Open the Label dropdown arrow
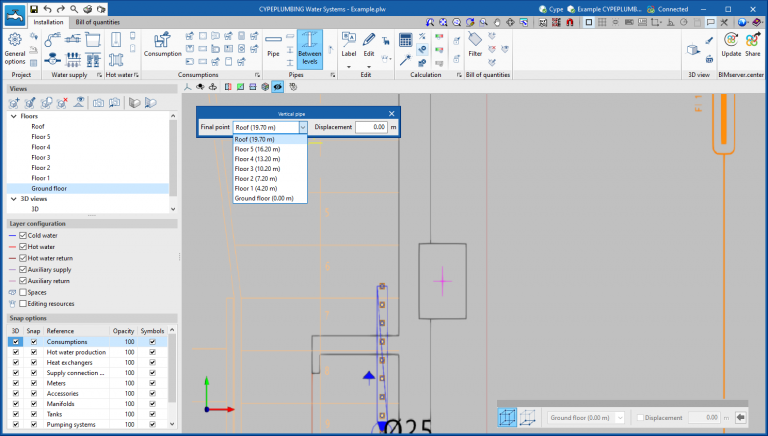This screenshot has height=436, width=768. tap(349, 67)
